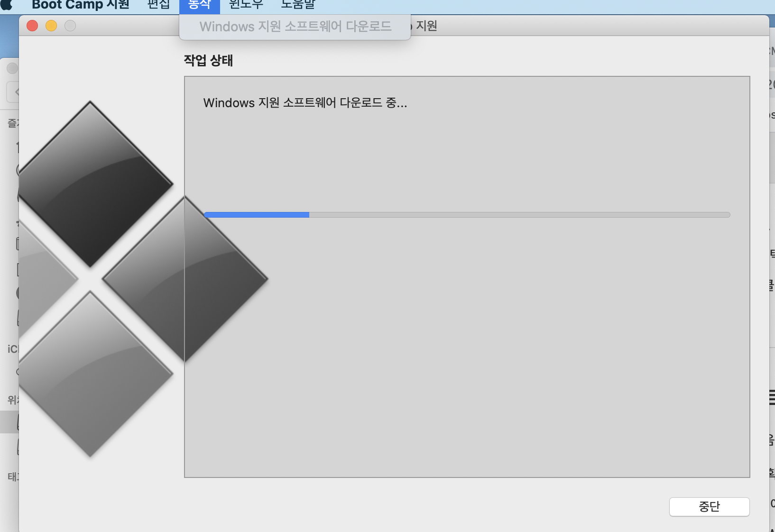The image size is (775, 532).
Task: Close the Boot Camp window with red button
Action: 32,26
